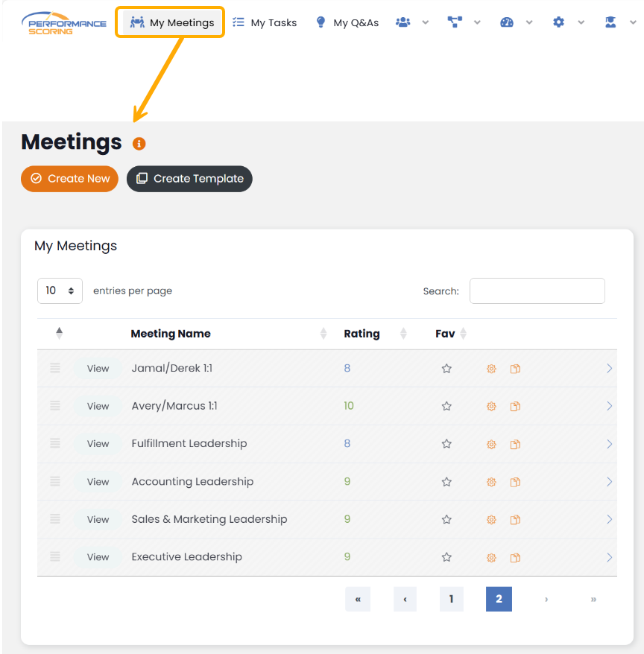
Task: Click the Create New button
Action: coord(69,179)
